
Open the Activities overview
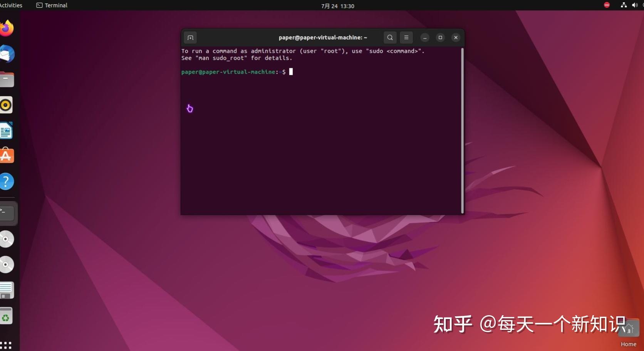tap(11, 5)
